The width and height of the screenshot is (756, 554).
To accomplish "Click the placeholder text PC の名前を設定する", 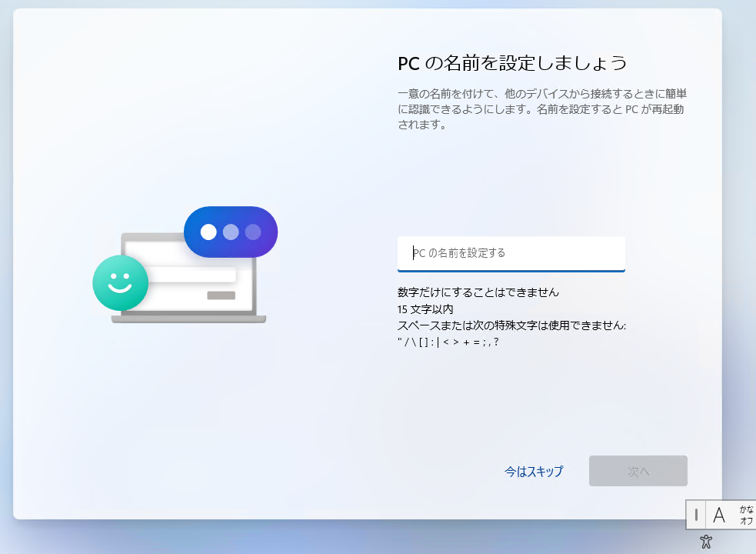I will (x=461, y=254).
